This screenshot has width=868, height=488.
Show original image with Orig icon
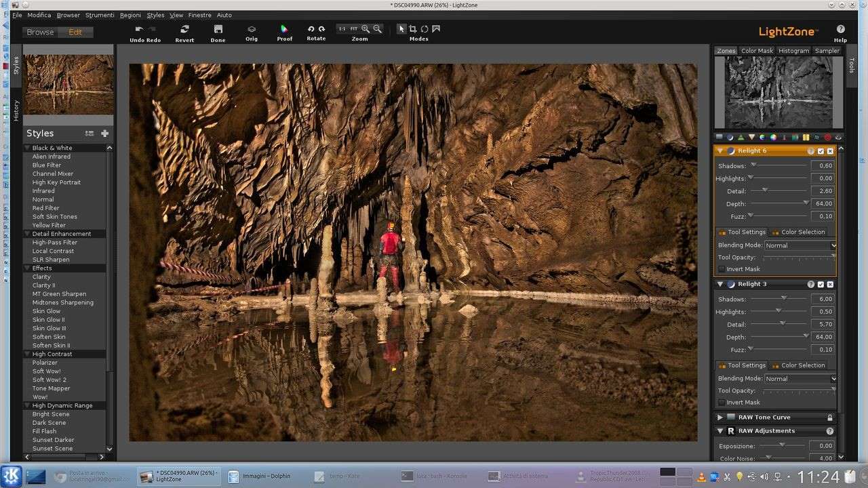point(252,30)
